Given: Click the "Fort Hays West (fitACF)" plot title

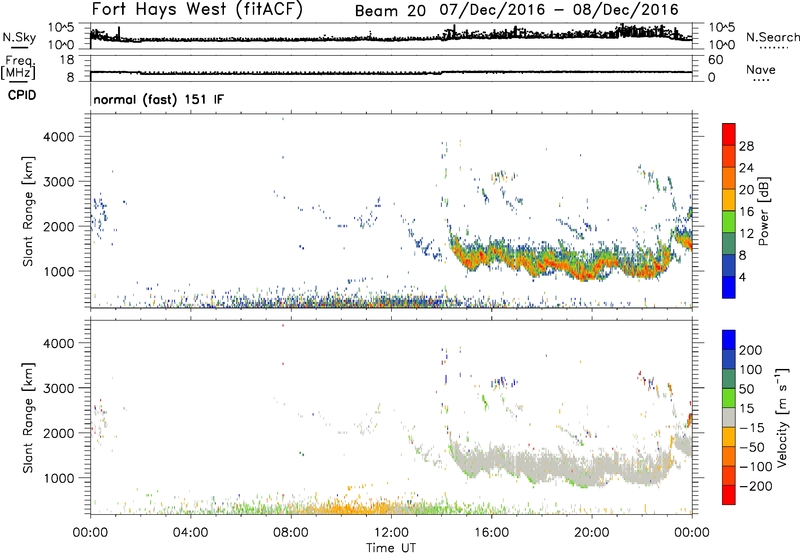Looking at the screenshot, I should pos(197,9).
